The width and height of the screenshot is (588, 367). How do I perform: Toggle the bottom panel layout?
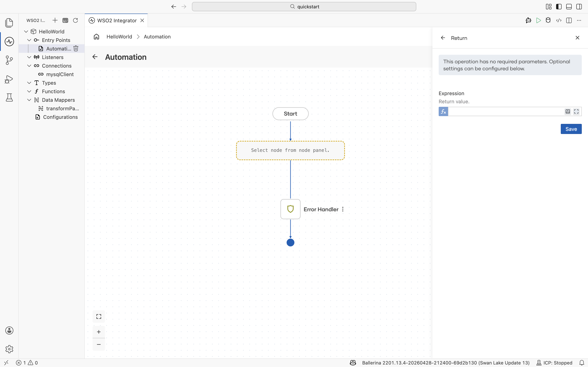click(569, 7)
